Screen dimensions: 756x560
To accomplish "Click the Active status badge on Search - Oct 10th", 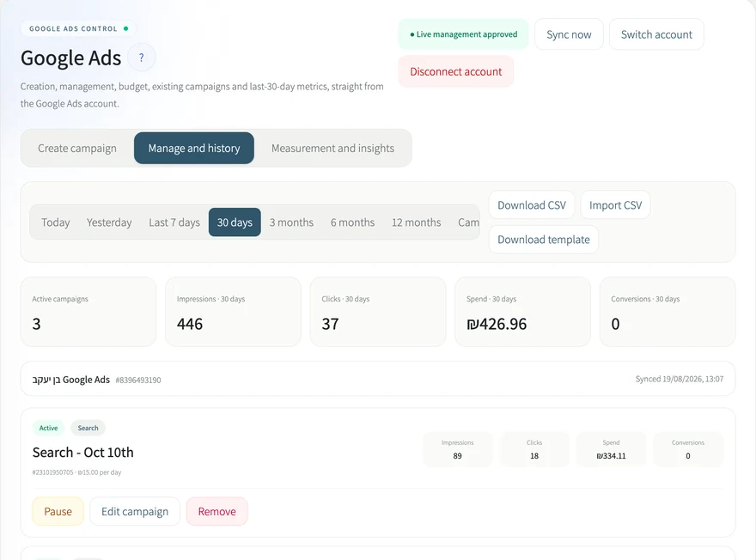I will click(48, 428).
